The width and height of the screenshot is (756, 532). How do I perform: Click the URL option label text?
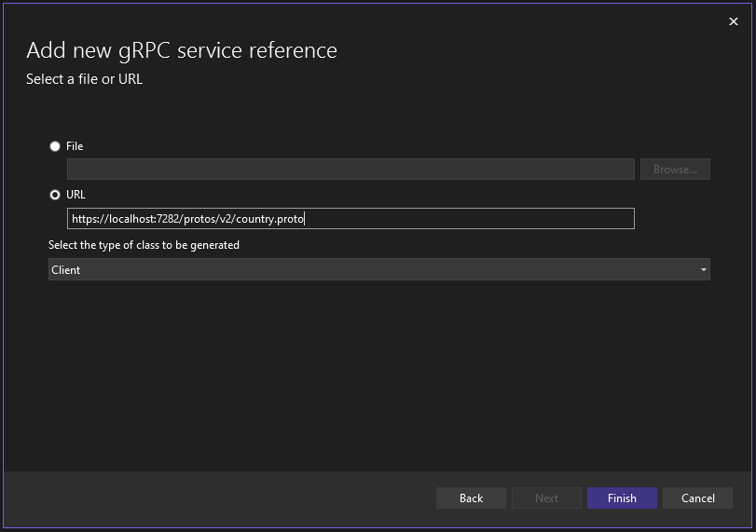pos(76,195)
